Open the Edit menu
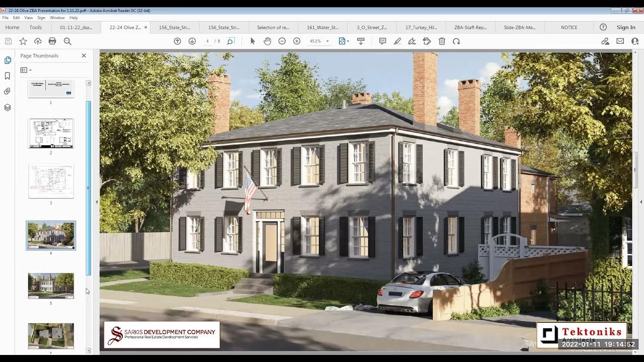The width and height of the screenshot is (644, 362). pyautogui.click(x=17, y=18)
